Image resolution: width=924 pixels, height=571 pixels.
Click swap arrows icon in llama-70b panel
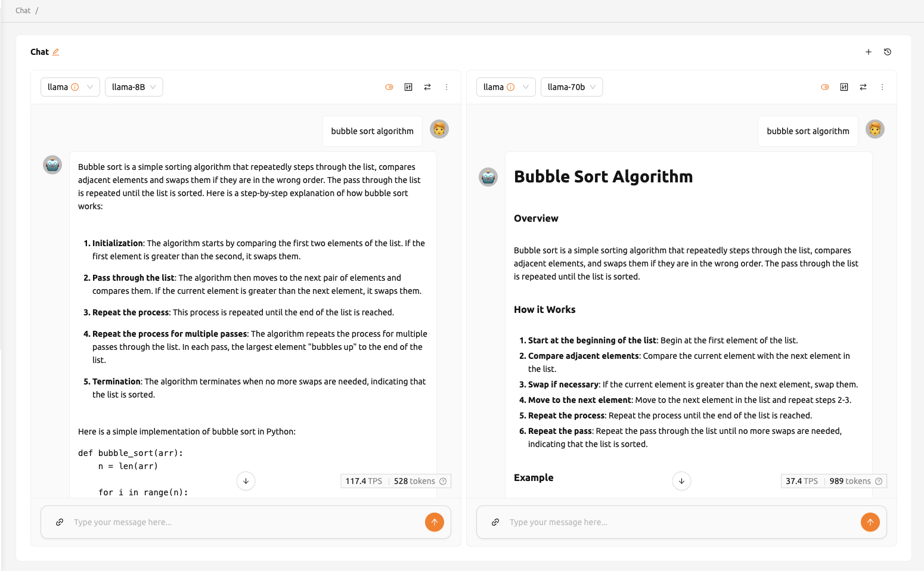pos(863,87)
